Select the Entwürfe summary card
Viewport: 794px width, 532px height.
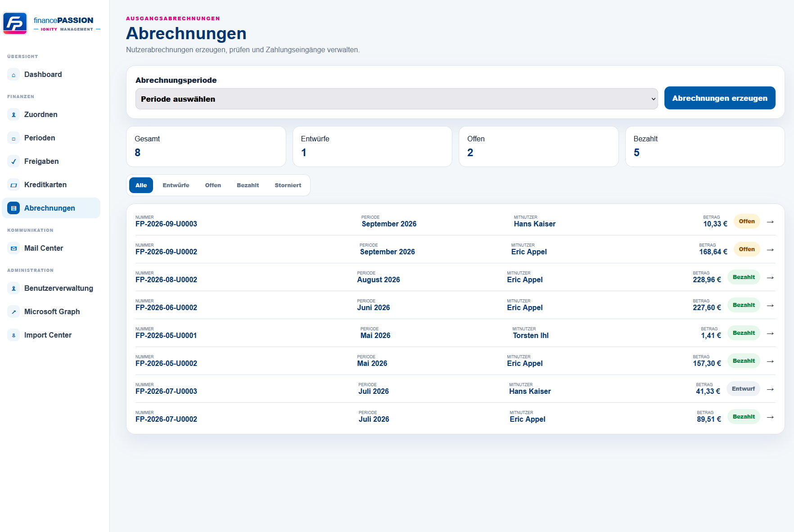coord(372,147)
